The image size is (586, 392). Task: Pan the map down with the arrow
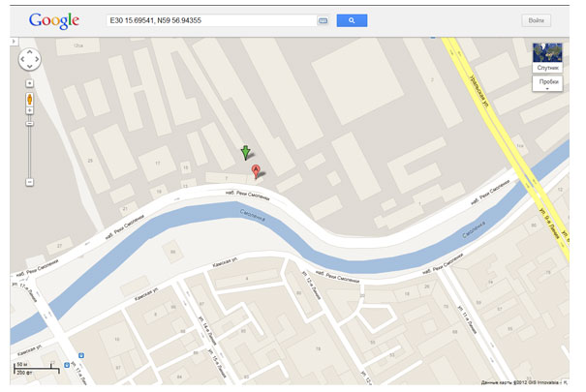click(x=29, y=66)
